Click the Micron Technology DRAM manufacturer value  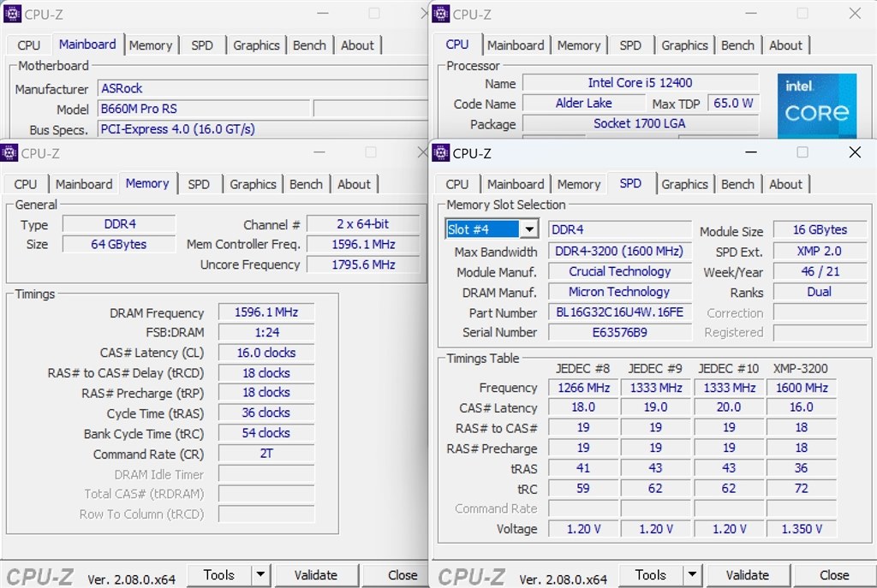(x=620, y=292)
